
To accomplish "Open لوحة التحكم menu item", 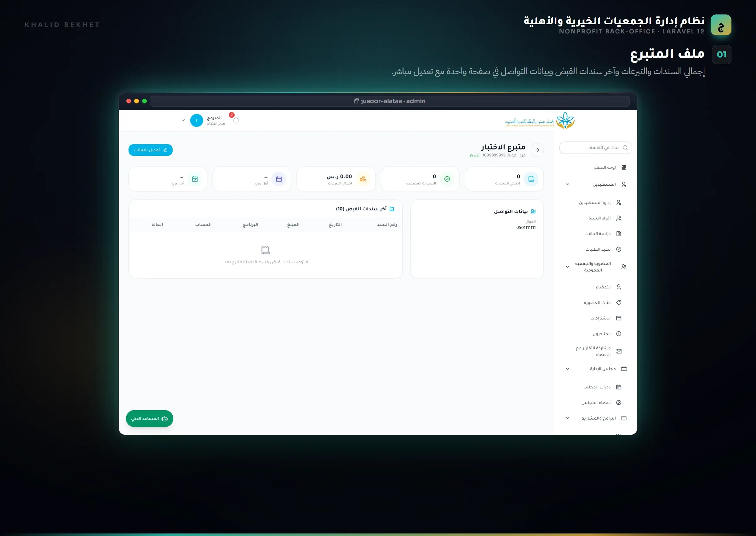I will [x=595, y=167].
